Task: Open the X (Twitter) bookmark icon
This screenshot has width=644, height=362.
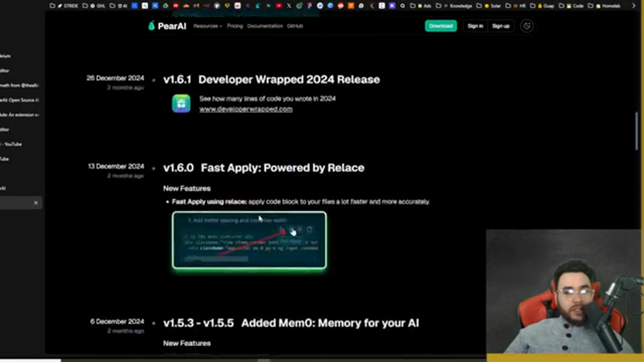Action: pos(289,6)
